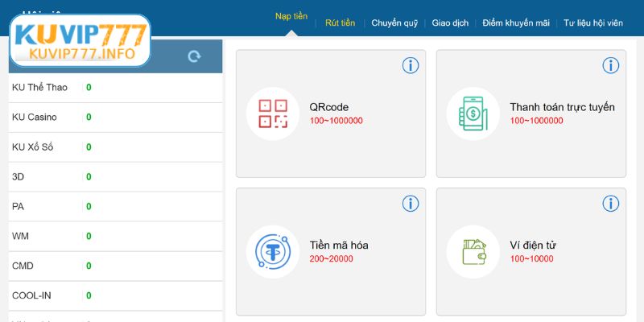The height and width of the screenshot is (322, 644).
Task: Click the blue Tether coin icon
Action: pyautogui.click(x=273, y=252)
